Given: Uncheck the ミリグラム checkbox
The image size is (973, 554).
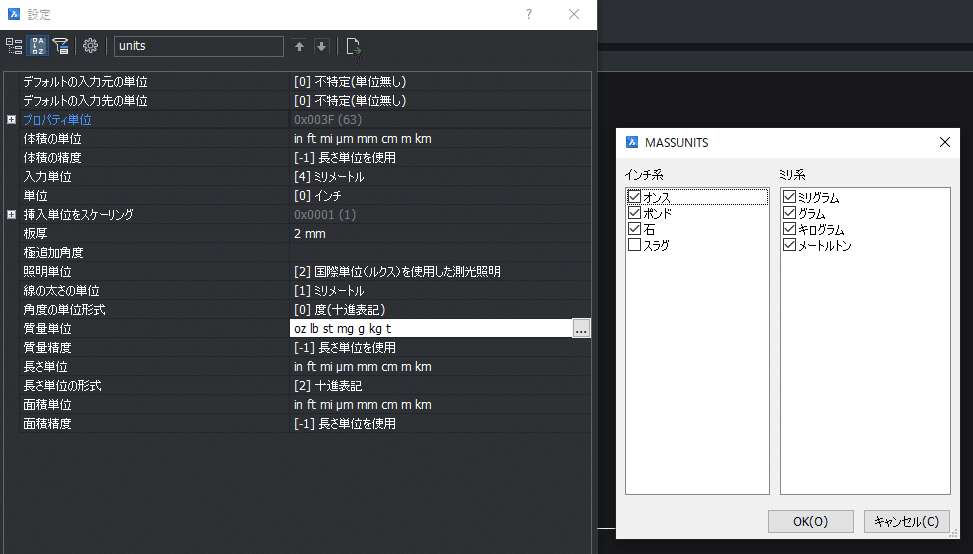Looking at the screenshot, I should point(789,197).
